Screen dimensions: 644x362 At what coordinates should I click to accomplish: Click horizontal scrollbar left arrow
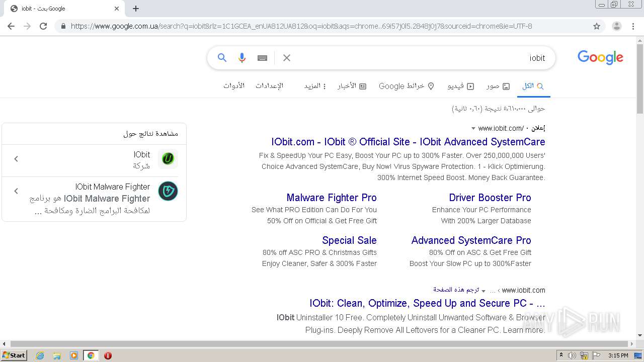[x=4, y=344]
